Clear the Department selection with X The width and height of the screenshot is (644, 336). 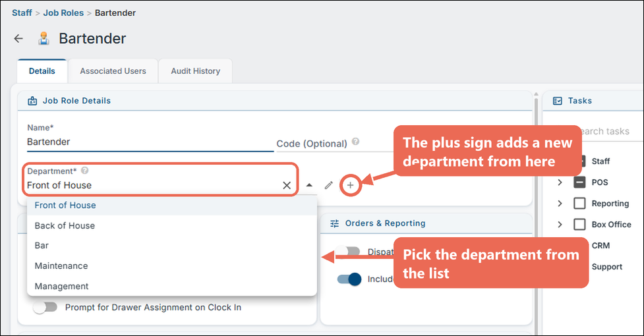tap(287, 185)
